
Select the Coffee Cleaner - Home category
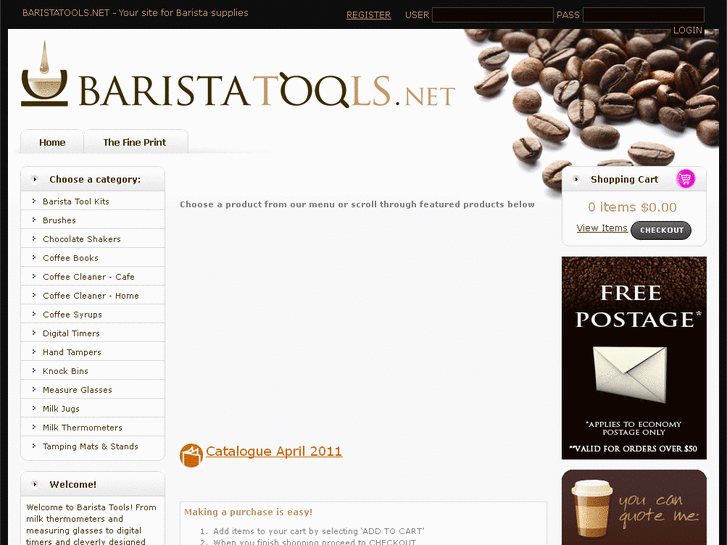tap(93, 295)
